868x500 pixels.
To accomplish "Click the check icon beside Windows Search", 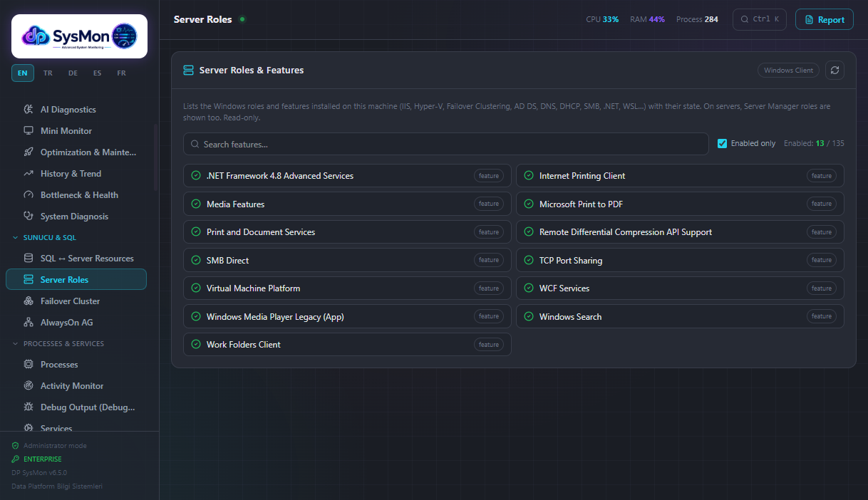I will [x=529, y=316].
